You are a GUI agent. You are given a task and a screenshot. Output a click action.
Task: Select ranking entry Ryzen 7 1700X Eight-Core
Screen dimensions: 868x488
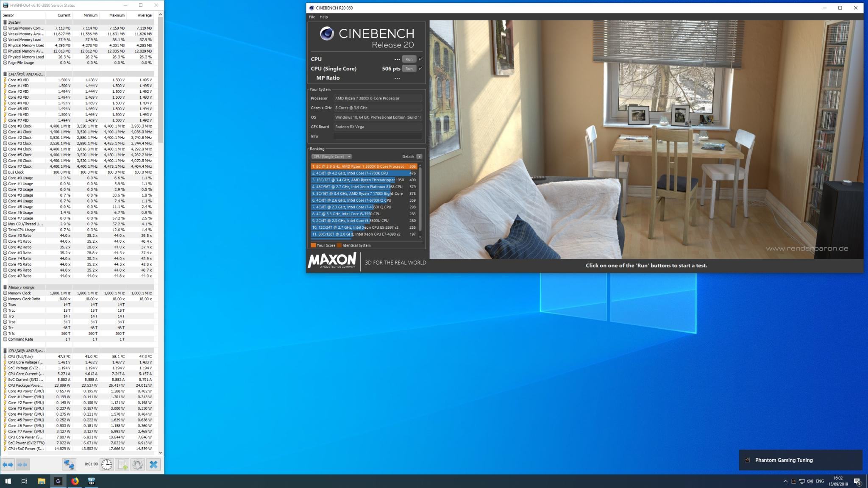[x=364, y=194]
